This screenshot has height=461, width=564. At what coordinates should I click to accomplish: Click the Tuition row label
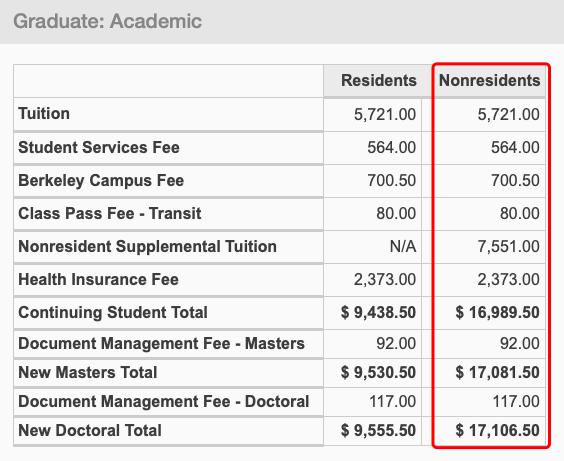click(x=44, y=114)
